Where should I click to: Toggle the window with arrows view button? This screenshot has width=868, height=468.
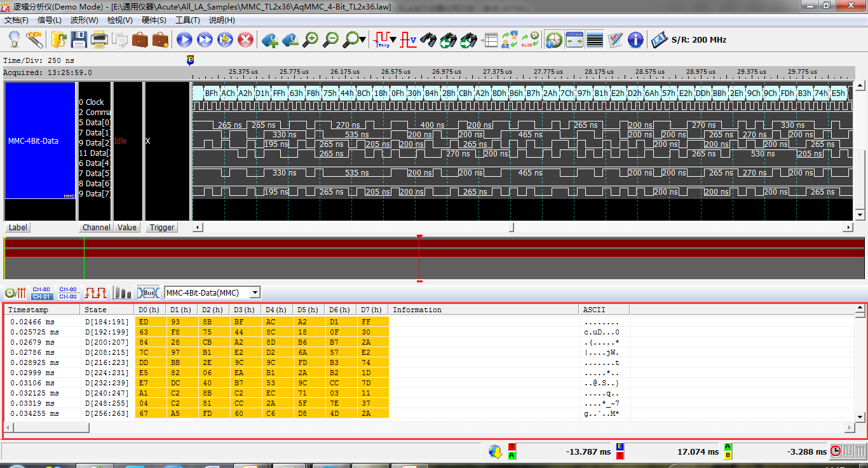coord(574,39)
